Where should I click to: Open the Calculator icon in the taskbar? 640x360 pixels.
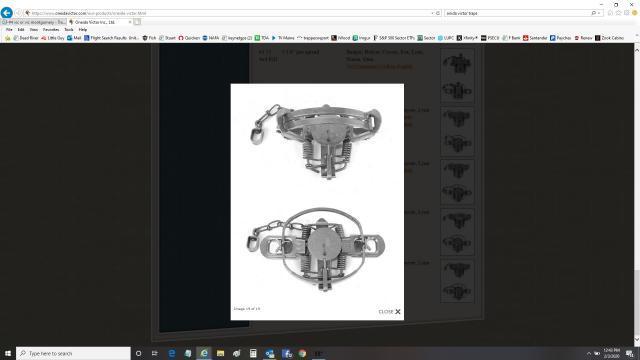click(x=253, y=353)
